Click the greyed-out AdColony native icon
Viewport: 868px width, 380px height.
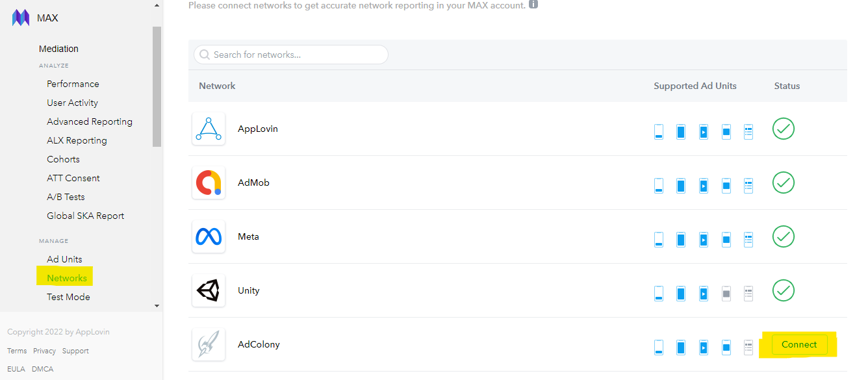pyautogui.click(x=748, y=348)
